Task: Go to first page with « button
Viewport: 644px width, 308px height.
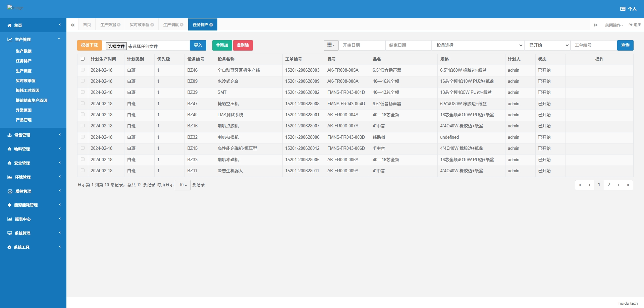Action: click(580, 185)
